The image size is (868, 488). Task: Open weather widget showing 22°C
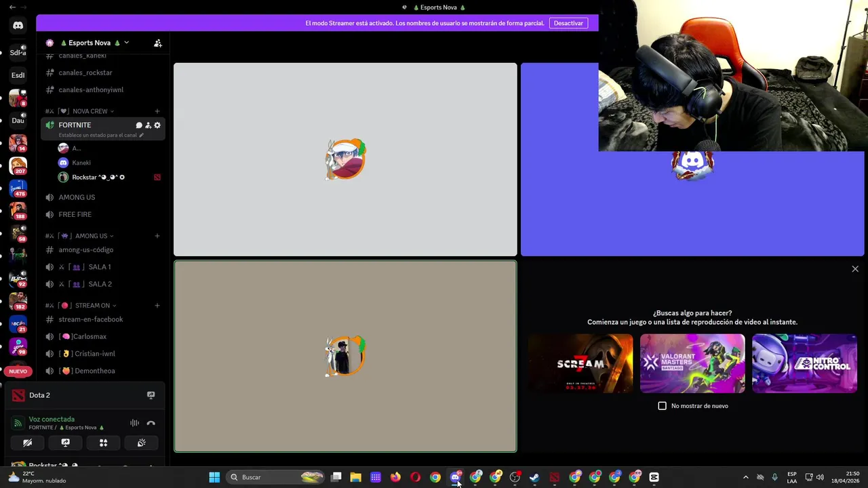pyautogui.click(x=37, y=477)
